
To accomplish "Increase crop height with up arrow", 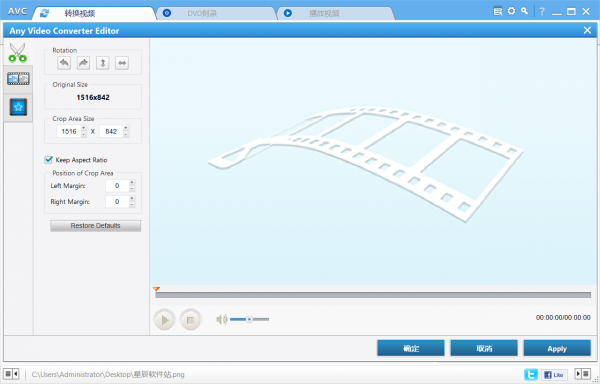I will click(x=126, y=128).
